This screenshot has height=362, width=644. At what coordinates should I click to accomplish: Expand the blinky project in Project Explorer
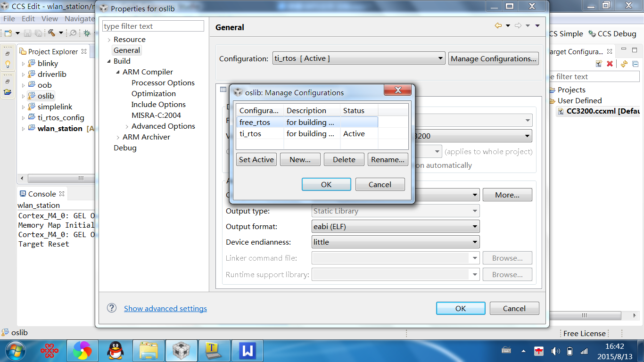click(23, 64)
